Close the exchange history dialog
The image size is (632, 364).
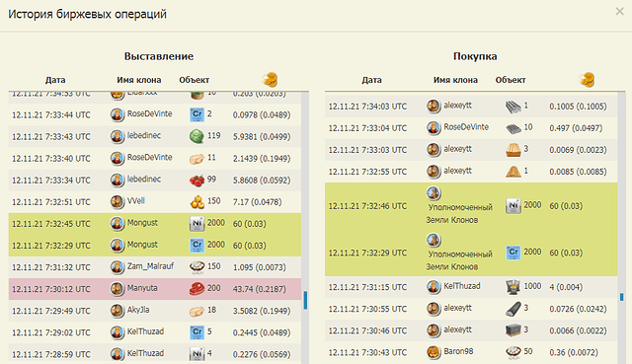tap(619, 12)
